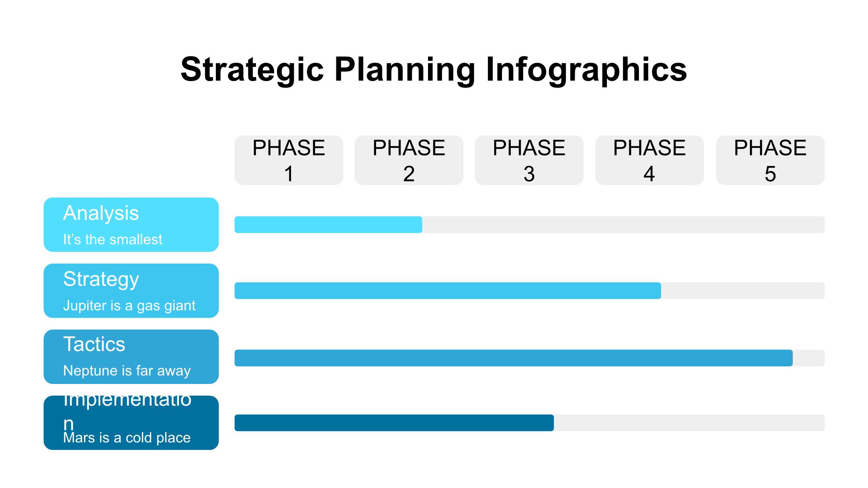Image resolution: width=868 pixels, height=488 pixels.
Task: Click the "It's the smallest" description
Action: (x=113, y=239)
